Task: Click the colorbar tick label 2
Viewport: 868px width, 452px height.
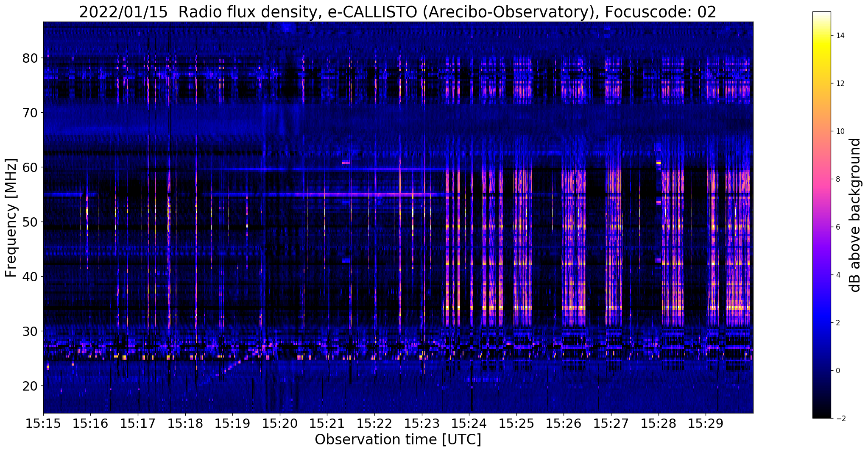Action: [837, 323]
